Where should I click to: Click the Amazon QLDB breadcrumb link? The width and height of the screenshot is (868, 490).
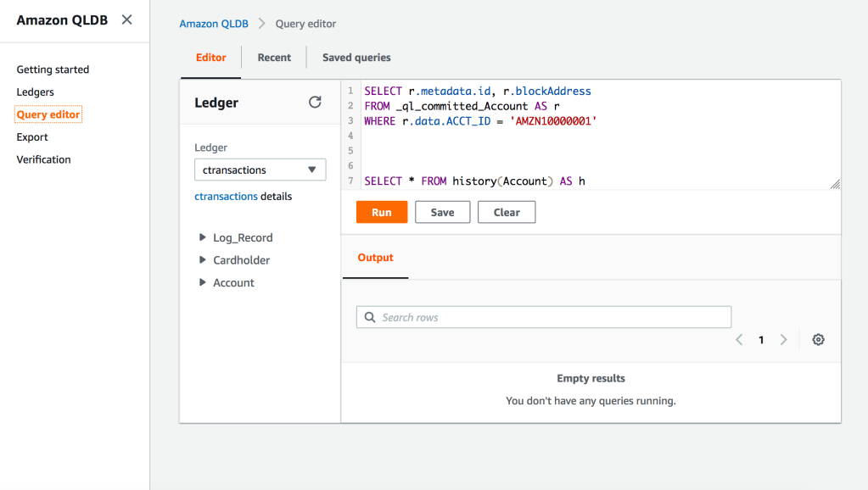pyautogui.click(x=214, y=24)
